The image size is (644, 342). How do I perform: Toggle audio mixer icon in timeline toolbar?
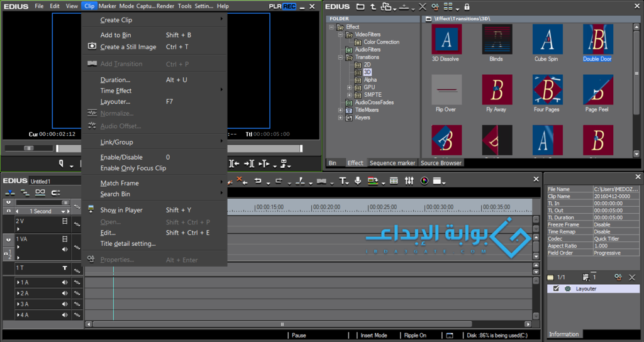[x=409, y=180]
